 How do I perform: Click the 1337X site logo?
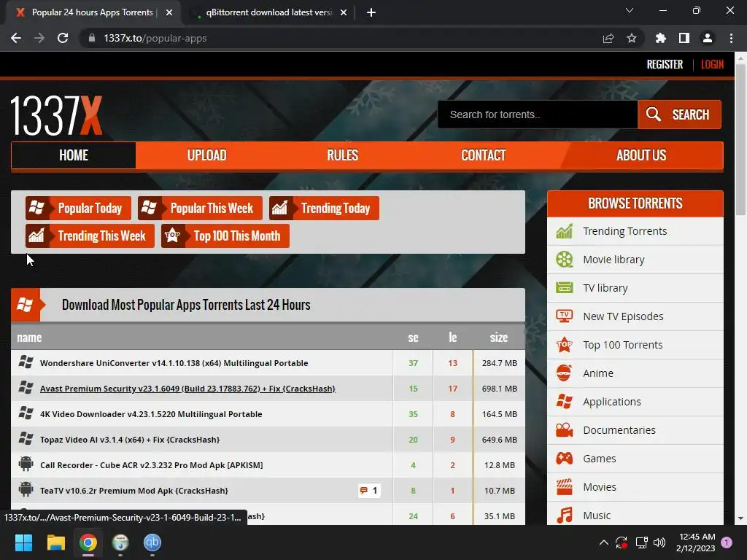click(56, 116)
